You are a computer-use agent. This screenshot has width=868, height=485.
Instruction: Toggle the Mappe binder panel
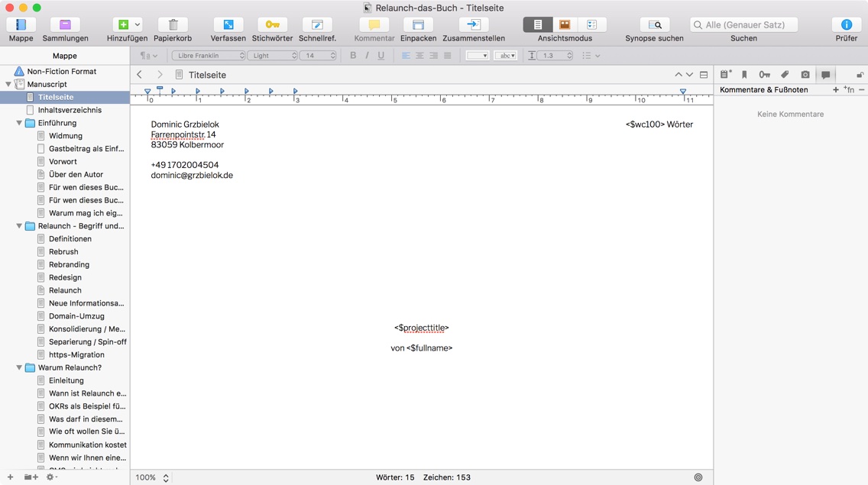coord(21,25)
